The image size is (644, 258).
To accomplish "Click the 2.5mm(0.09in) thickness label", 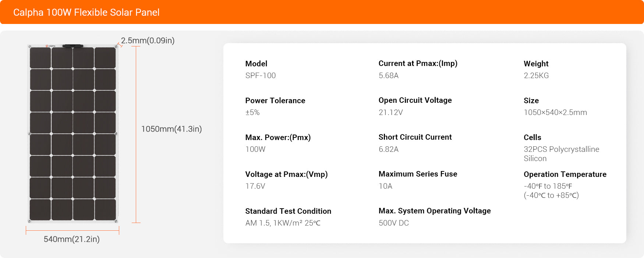I will 148,41.
